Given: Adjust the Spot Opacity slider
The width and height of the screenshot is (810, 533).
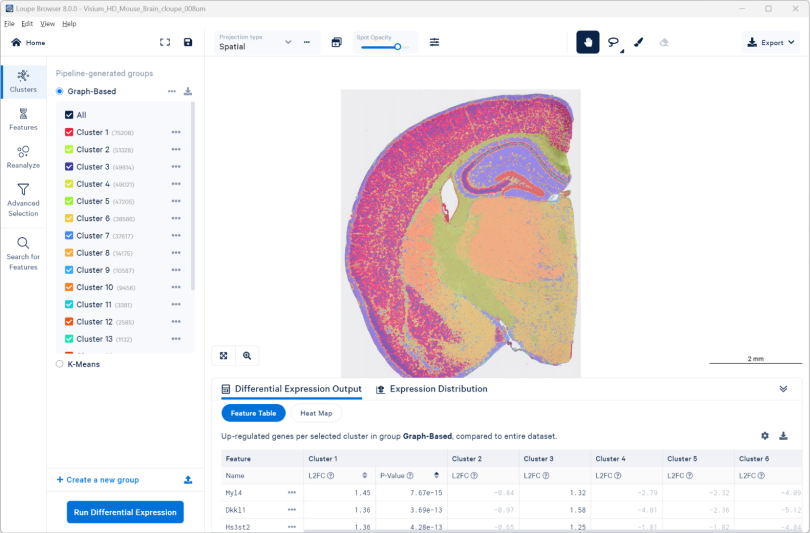Looking at the screenshot, I should coord(397,47).
